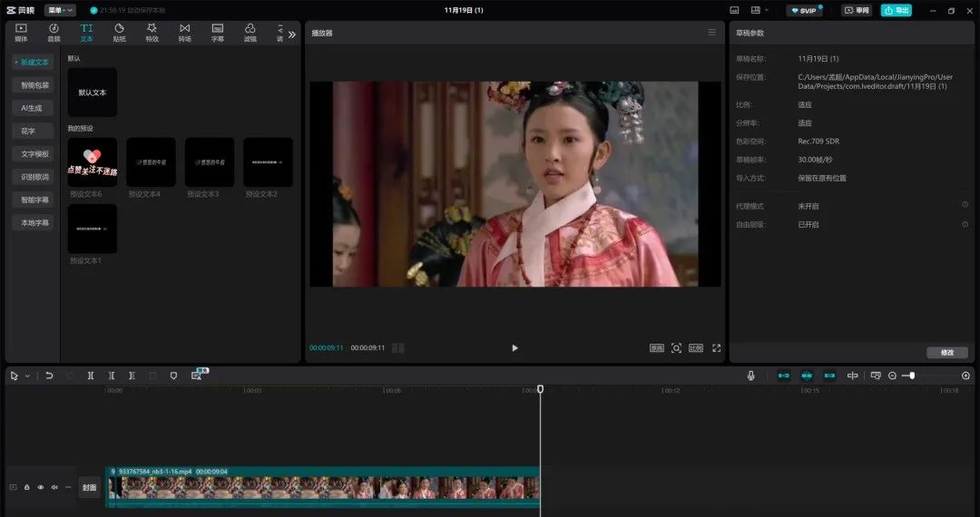Open the 特效 (Effects) tab
Screen dimensions: 980x517
click(x=152, y=33)
